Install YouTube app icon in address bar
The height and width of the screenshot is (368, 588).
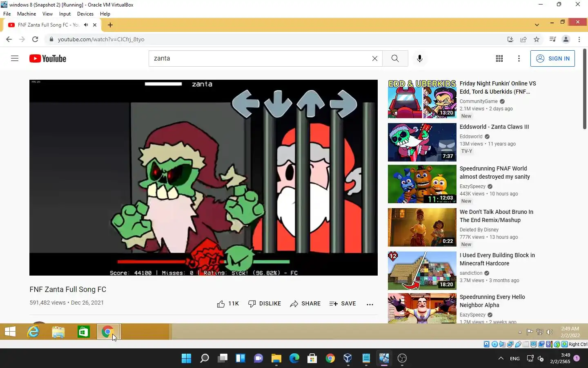(x=510, y=39)
